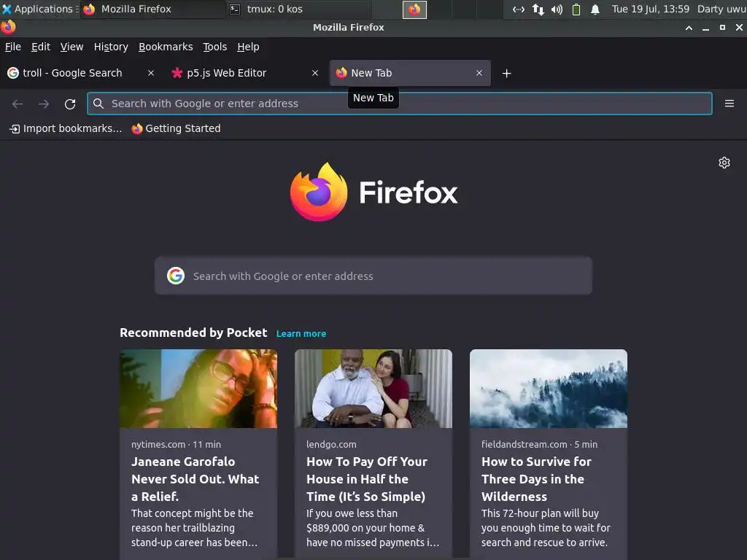Click the Learn more link beside Pocket
This screenshot has height=560, width=747.
[301, 333]
